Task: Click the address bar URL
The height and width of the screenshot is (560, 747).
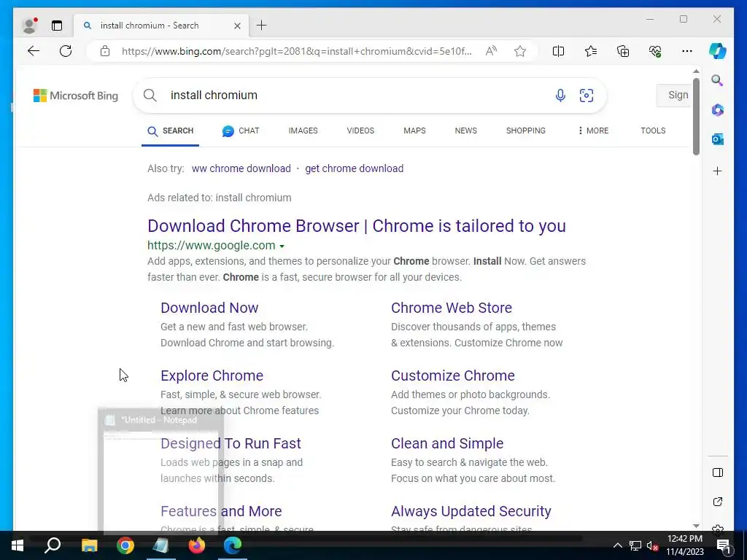Action: [296, 51]
